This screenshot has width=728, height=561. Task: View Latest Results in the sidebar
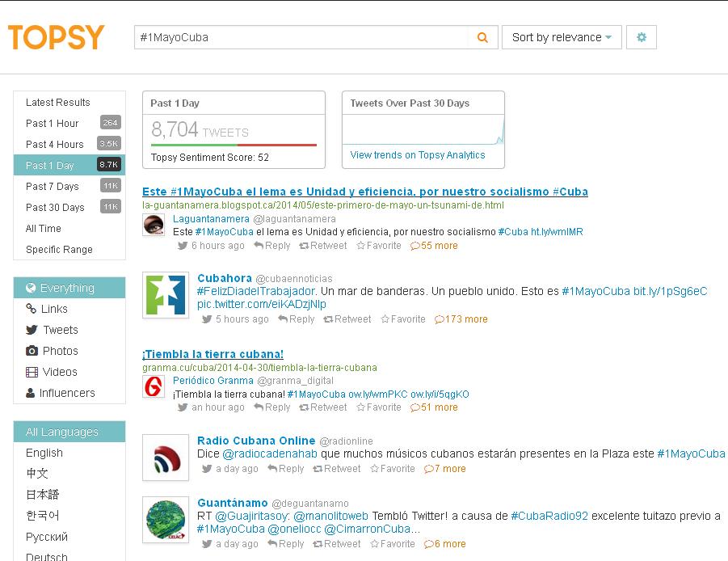click(57, 103)
